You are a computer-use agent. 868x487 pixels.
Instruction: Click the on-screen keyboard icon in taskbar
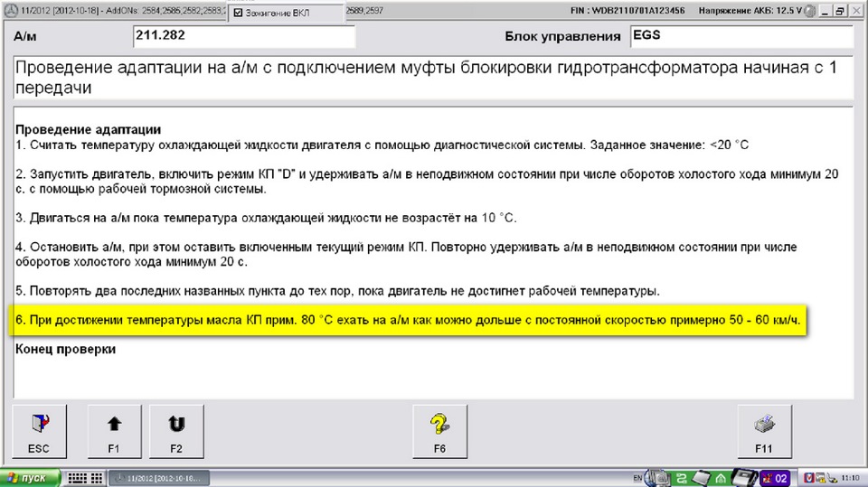pyautogui.click(x=77, y=478)
